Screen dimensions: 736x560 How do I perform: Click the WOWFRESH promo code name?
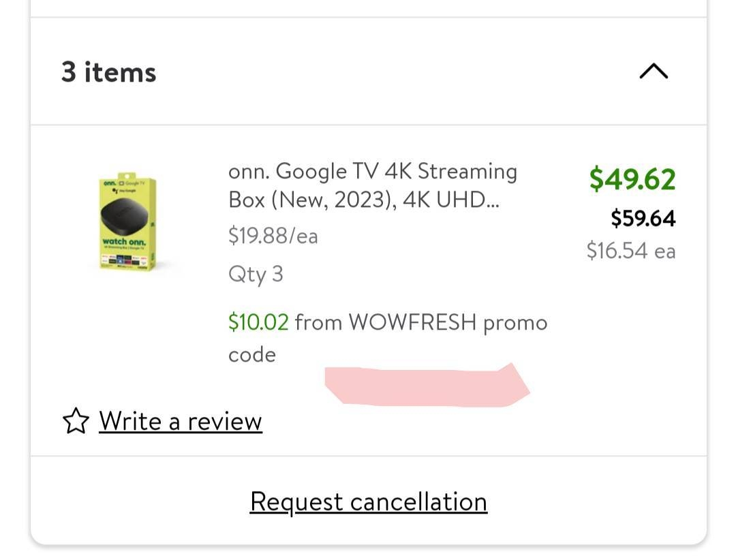pyautogui.click(x=412, y=322)
